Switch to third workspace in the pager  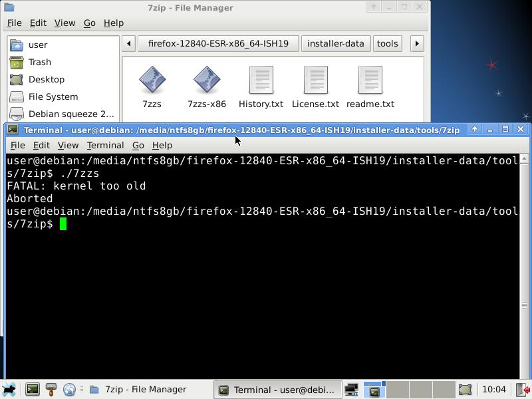(x=421, y=390)
